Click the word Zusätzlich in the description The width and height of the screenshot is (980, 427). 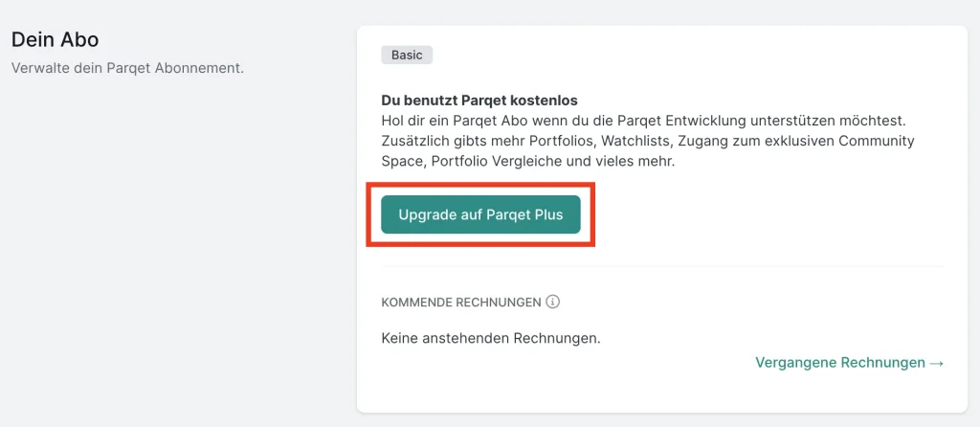[414, 142]
